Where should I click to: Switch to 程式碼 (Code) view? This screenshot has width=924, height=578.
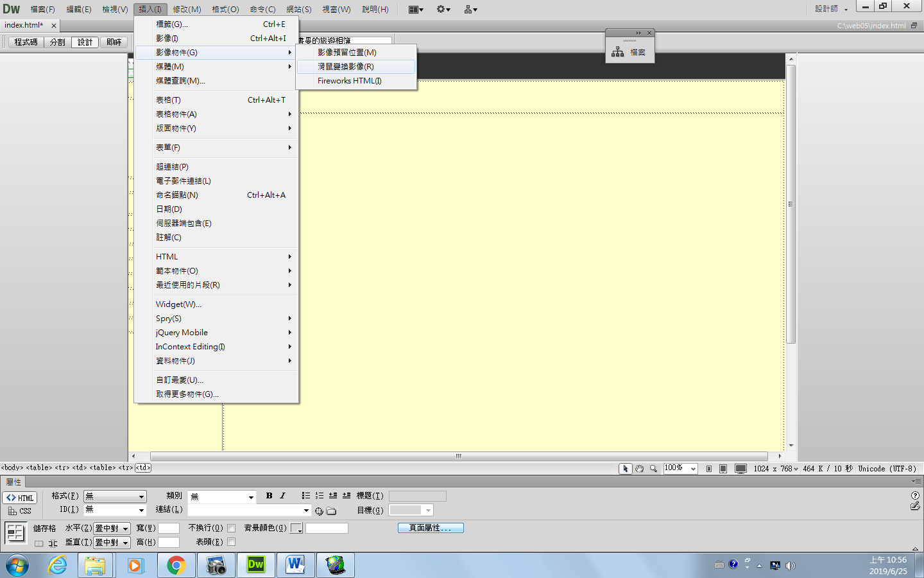point(26,42)
